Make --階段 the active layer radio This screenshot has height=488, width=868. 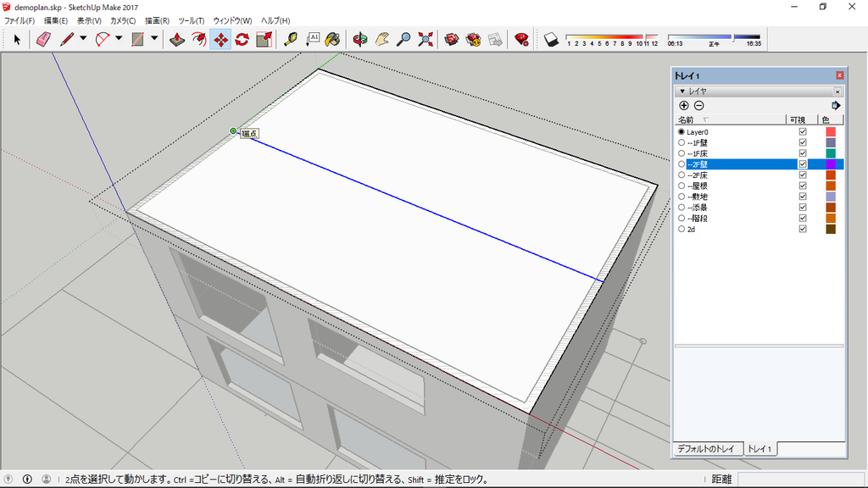pos(682,218)
